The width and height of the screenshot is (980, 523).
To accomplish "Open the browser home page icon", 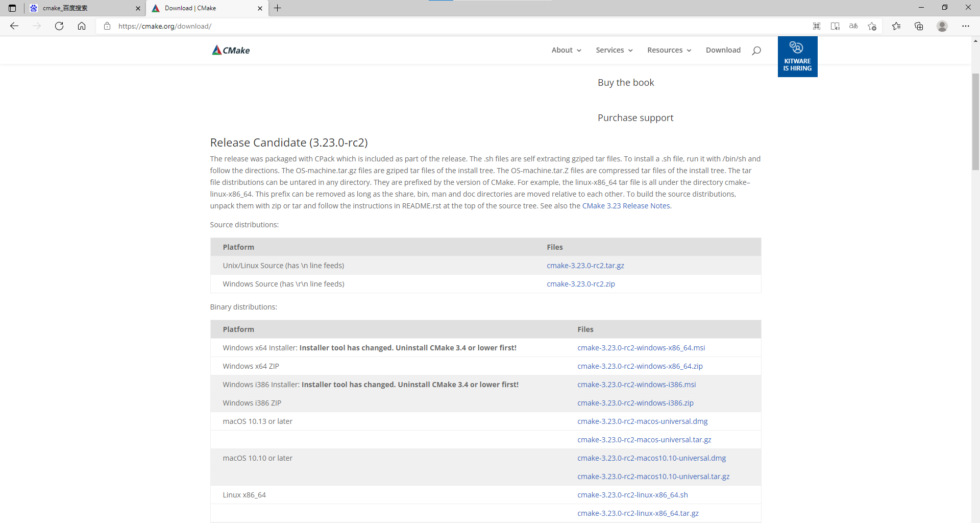I will point(82,26).
